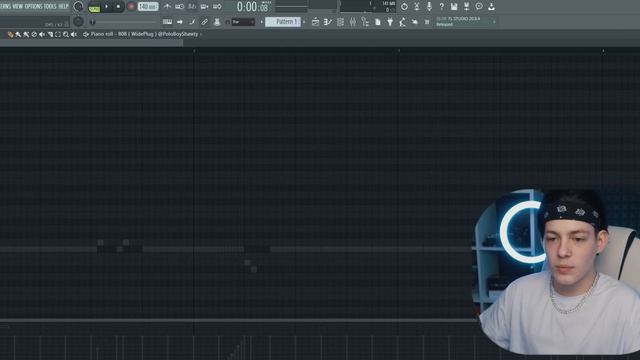The width and height of the screenshot is (640, 360).
Task: Select the Paint brush tool in piano roll
Action: pos(18,35)
